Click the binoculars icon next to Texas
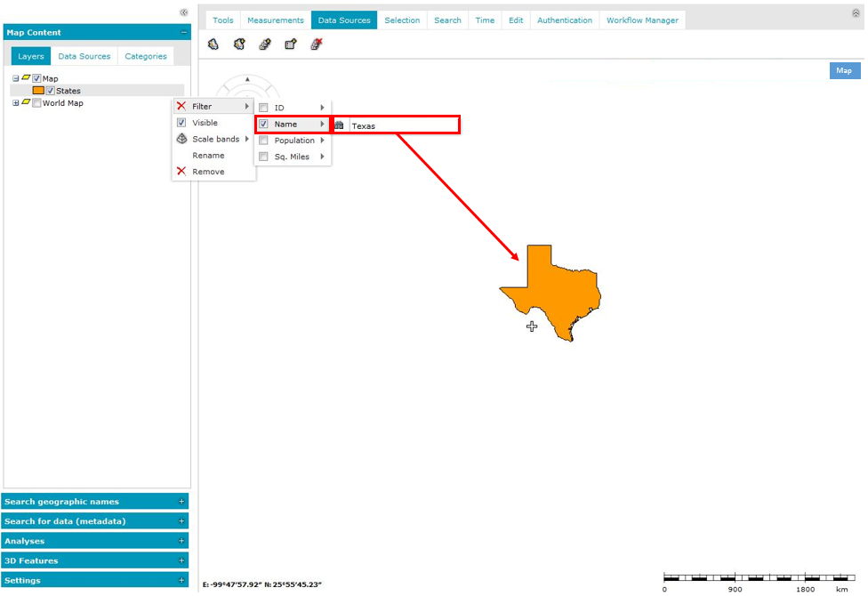The height and width of the screenshot is (596, 868). 339,125
